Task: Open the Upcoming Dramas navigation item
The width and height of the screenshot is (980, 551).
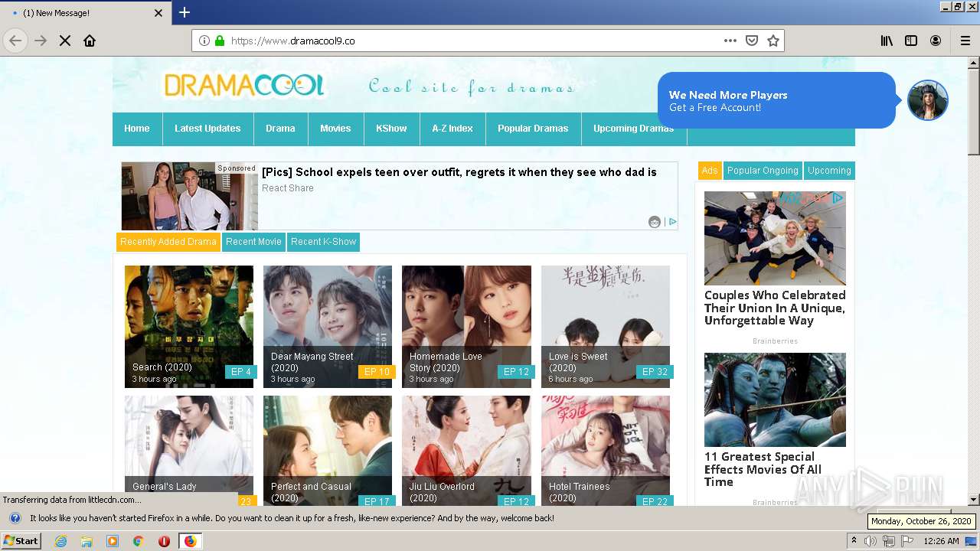Action: coord(633,129)
